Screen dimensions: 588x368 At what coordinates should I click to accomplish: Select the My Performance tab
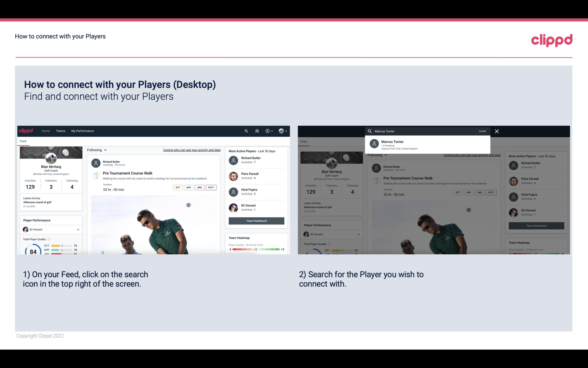coord(83,131)
